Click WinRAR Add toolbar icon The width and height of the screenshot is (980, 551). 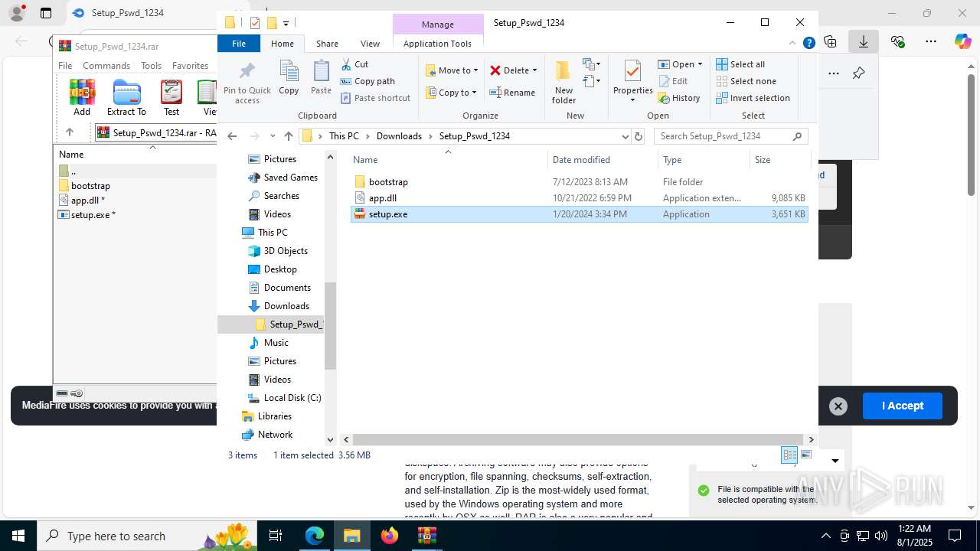(82, 97)
